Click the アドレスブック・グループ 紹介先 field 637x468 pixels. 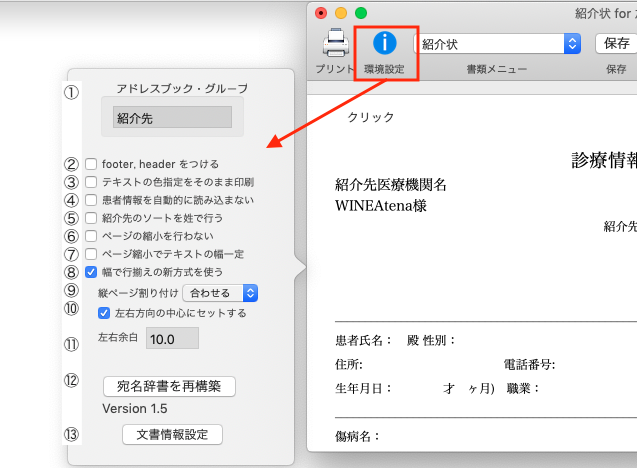pos(172,118)
